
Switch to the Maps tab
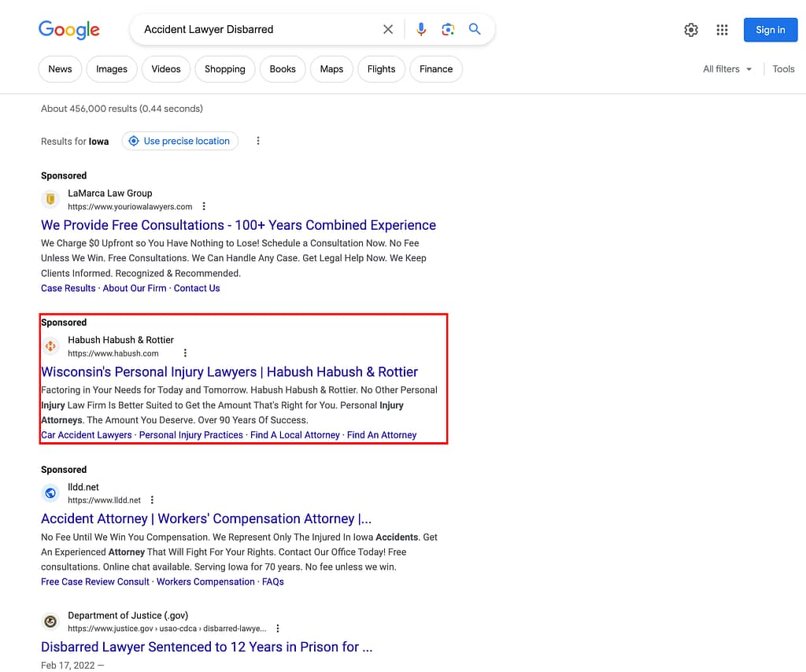click(331, 68)
